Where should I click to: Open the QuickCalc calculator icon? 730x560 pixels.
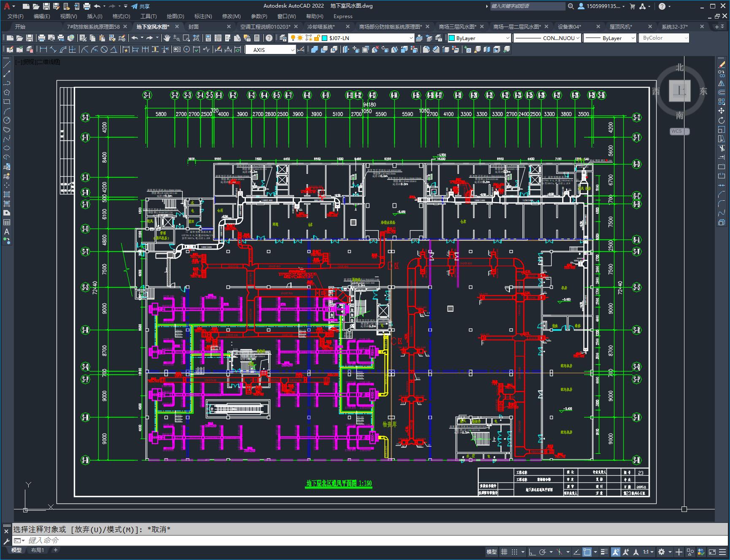(x=257, y=38)
